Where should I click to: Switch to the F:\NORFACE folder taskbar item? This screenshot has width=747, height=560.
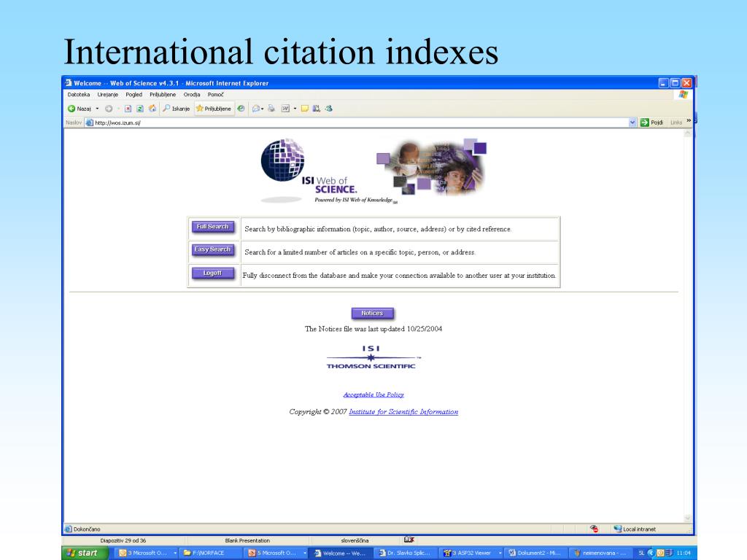tap(210, 553)
